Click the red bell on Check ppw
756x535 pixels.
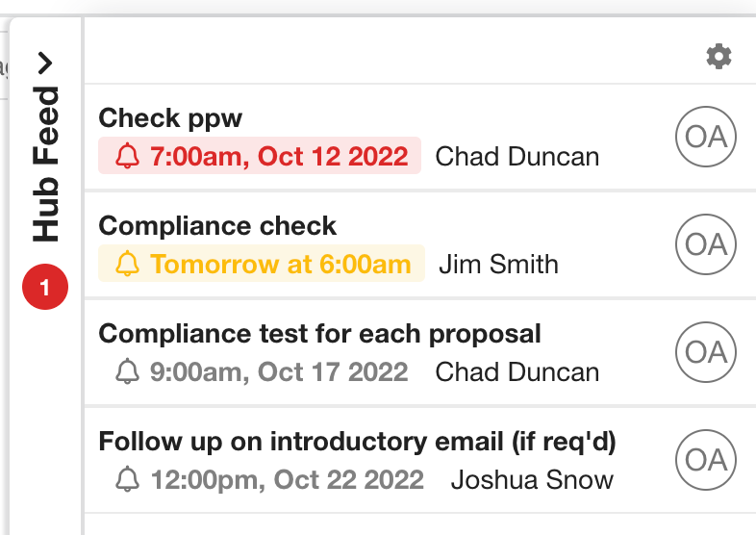127,157
